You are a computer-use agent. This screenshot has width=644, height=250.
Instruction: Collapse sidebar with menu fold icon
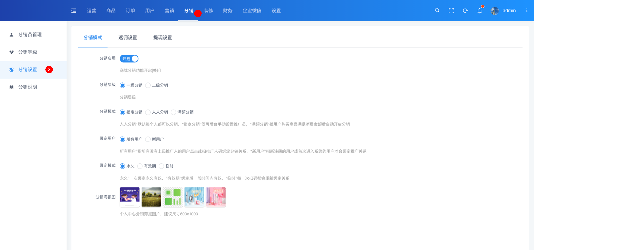tap(73, 10)
